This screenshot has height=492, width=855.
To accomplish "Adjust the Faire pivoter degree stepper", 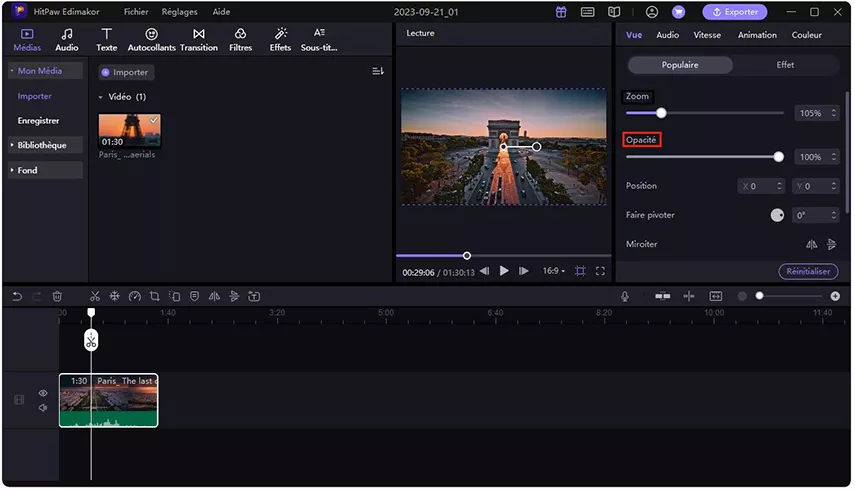I will click(834, 215).
